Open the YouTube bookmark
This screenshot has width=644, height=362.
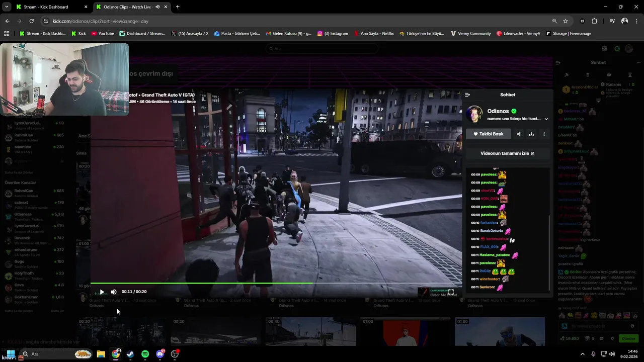102,34
